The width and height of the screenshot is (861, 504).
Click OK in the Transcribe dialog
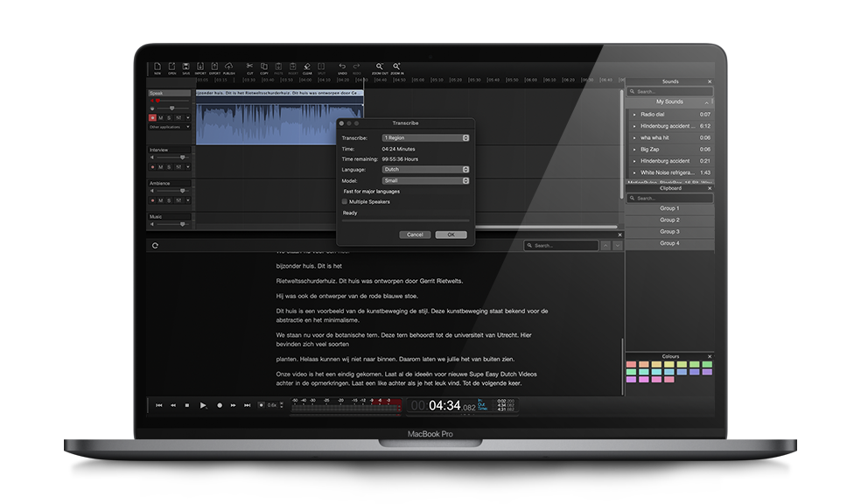pos(451,234)
